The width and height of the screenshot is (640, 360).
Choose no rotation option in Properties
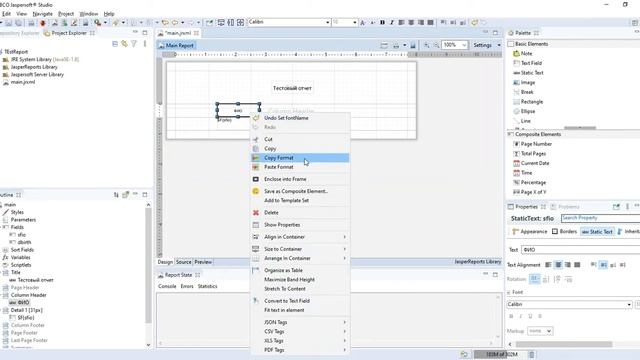(x=534, y=279)
